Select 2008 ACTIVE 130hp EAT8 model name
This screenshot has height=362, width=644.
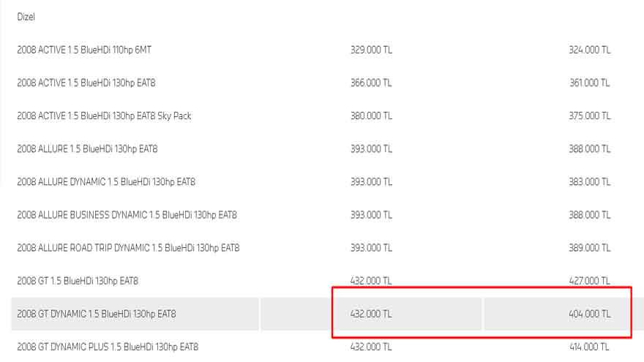(86, 83)
